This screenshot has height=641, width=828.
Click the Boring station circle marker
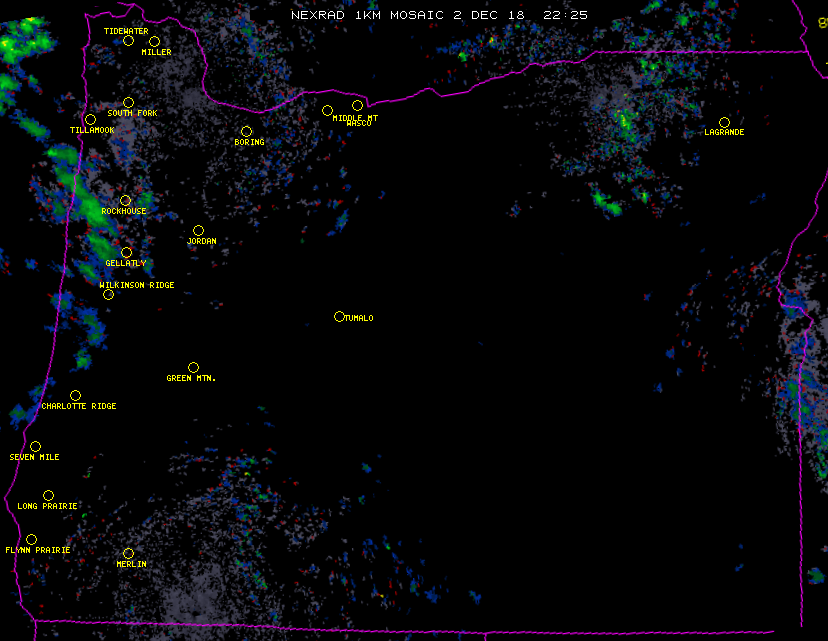click(x=246, y=131)
